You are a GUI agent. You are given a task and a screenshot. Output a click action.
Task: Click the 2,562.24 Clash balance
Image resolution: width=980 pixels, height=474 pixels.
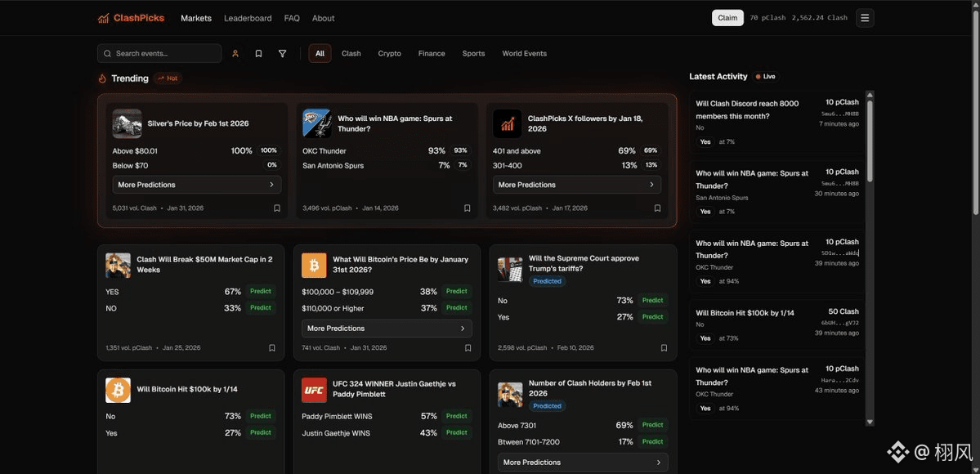point(819,18)
